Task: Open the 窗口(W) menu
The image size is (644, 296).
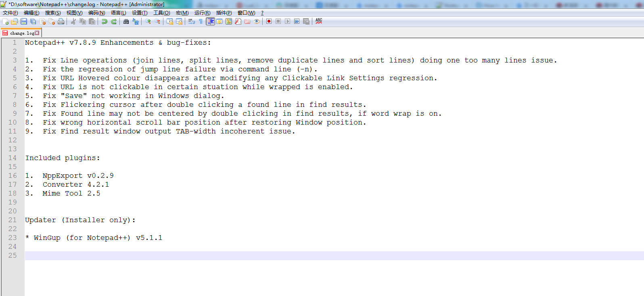Action: coord(247,13)
